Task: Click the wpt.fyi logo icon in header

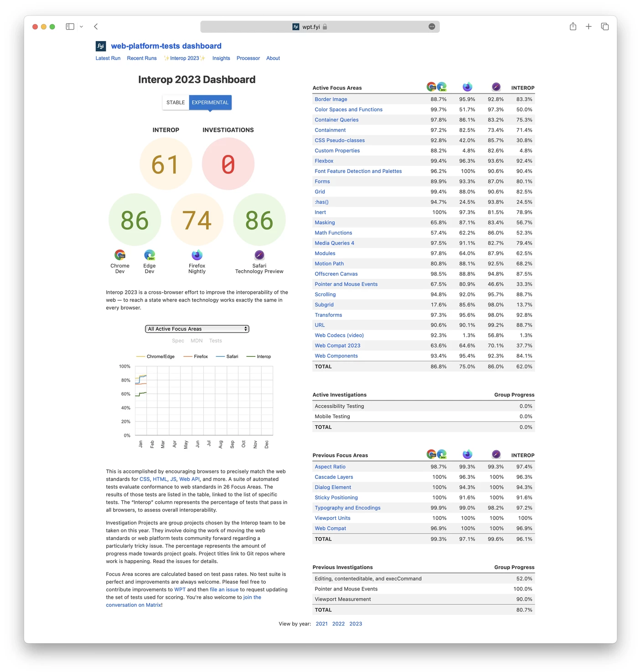Action: 101,46
